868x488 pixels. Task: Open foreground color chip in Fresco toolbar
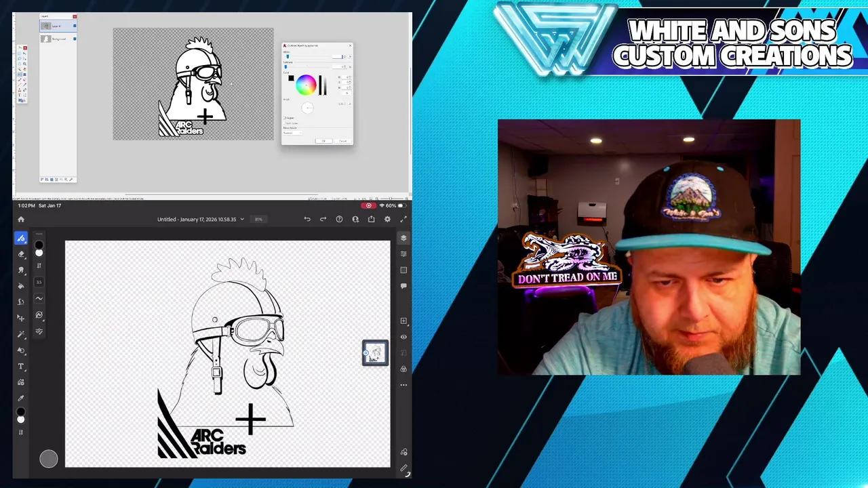point(21,412)
